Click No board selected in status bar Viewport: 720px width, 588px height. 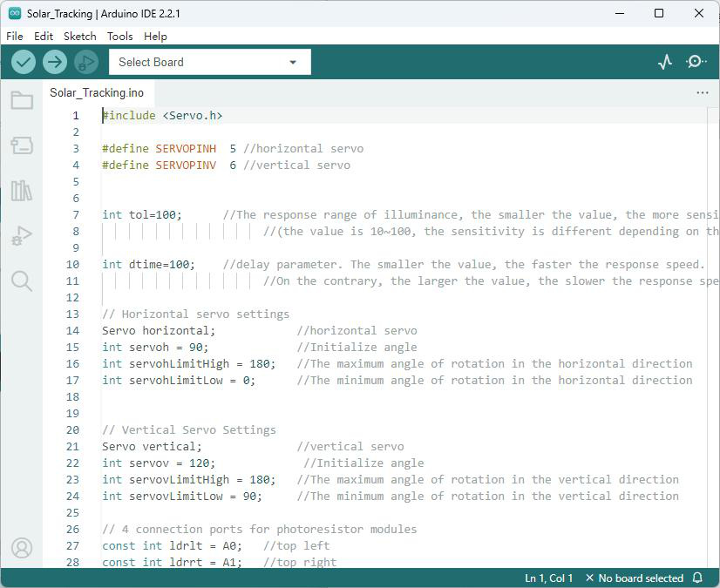click(635, 578)
